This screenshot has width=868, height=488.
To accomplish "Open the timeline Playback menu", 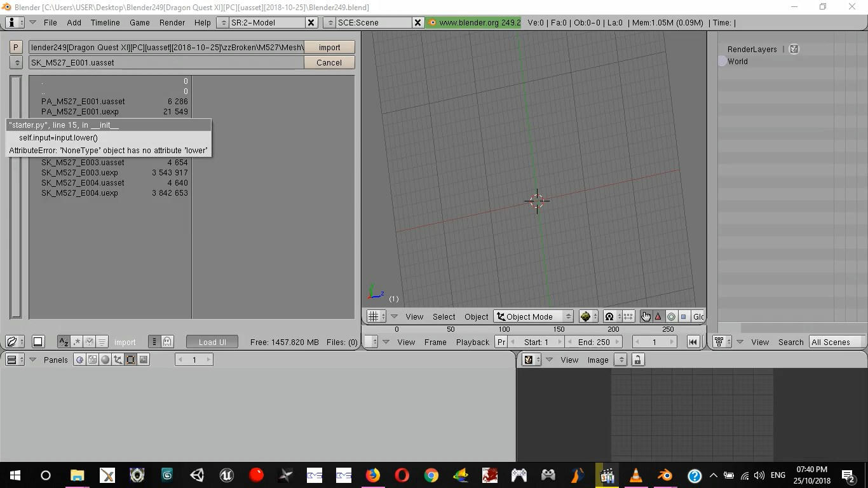I will pos(473,342).
